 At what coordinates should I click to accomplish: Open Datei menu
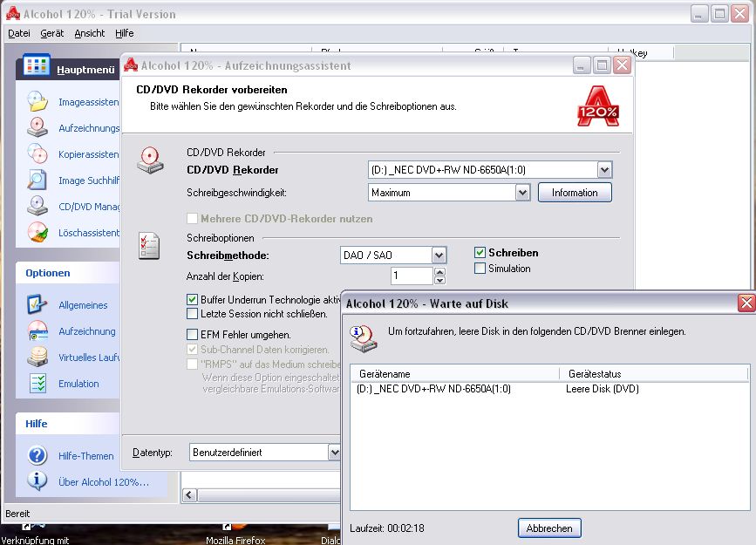point(19,33)
